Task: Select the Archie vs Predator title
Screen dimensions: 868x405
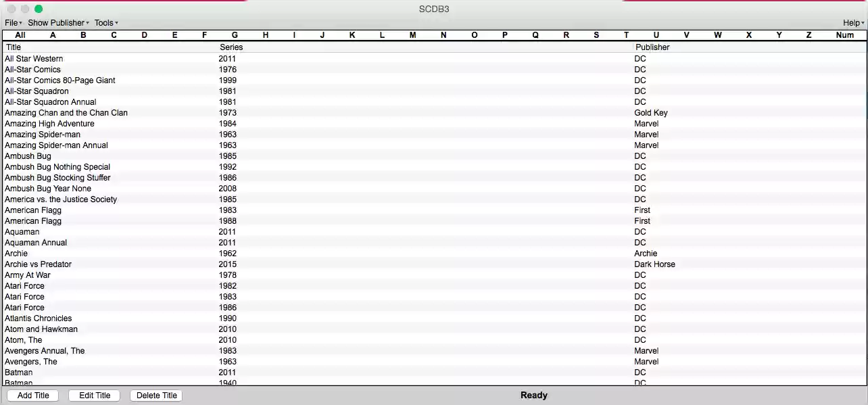Action: point(38,264)
